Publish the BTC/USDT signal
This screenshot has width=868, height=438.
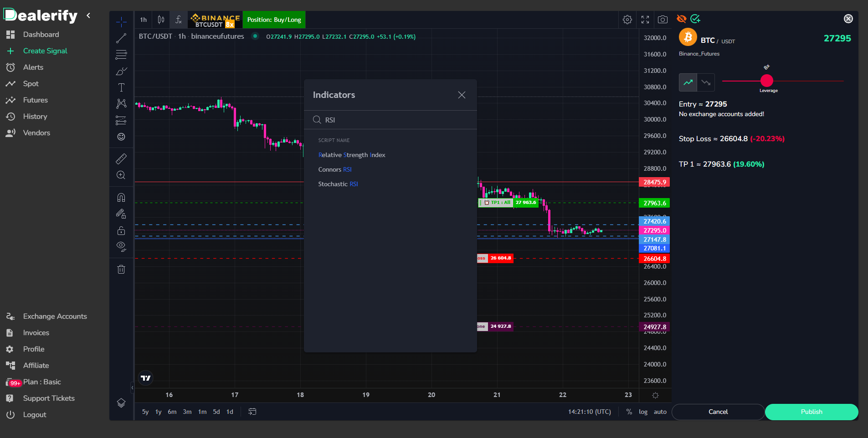[811, 412]
